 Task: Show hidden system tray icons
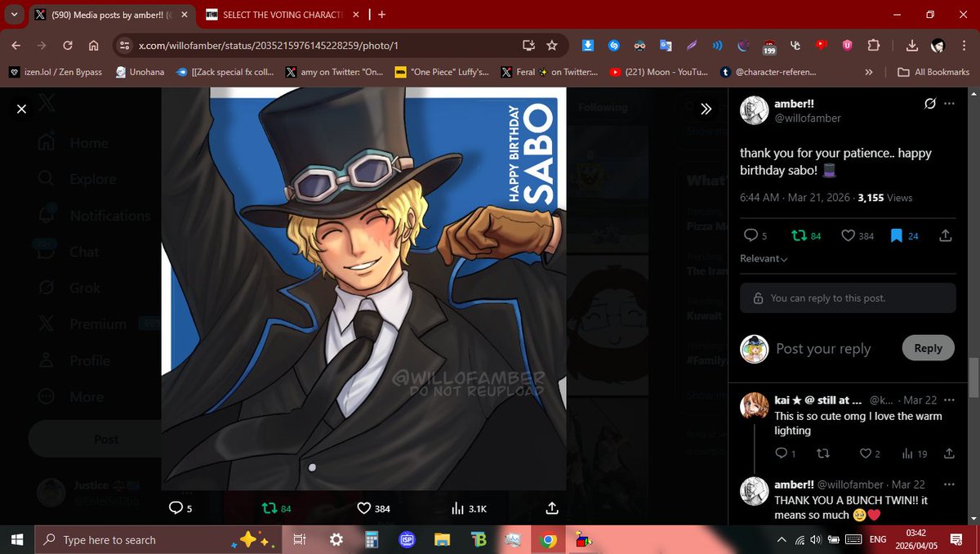[x=782, y=539]
